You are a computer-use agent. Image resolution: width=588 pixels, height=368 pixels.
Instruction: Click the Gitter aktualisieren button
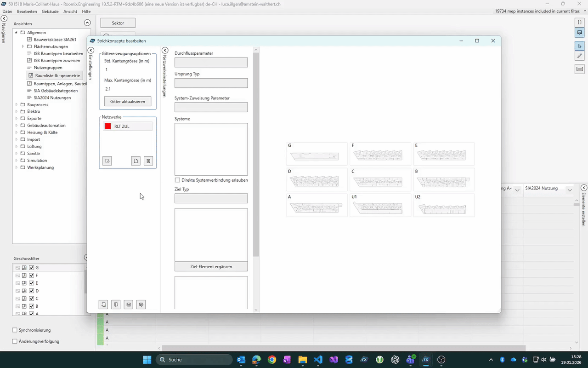(x=128, y=102)
